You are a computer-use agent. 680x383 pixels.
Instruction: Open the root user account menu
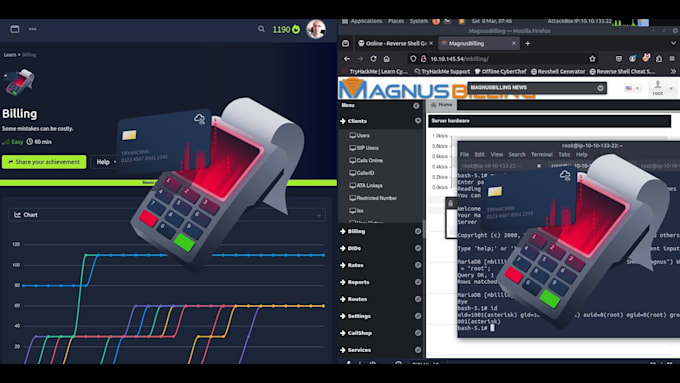(x=662, y=87)
